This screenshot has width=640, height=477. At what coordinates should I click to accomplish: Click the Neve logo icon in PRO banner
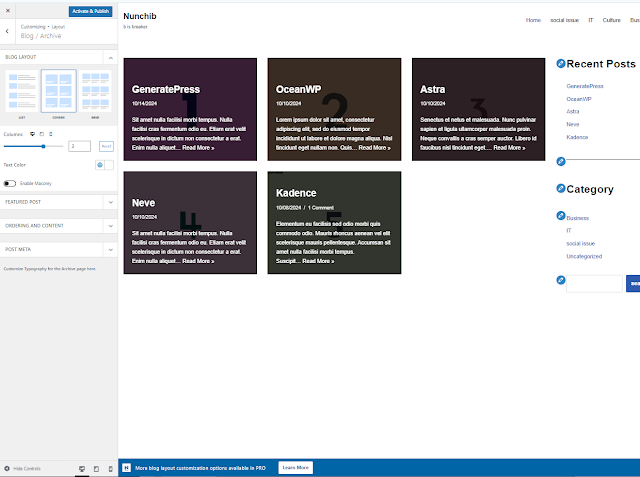127,468
